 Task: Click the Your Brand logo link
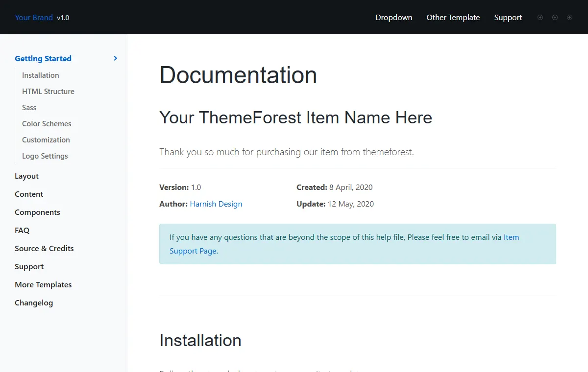(x=34, y=17)
